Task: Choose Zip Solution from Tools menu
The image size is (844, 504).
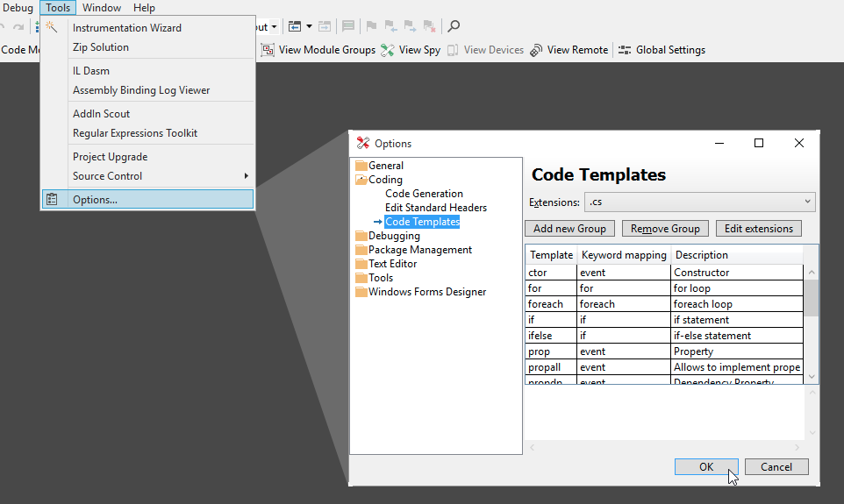Action: [147, 46]
